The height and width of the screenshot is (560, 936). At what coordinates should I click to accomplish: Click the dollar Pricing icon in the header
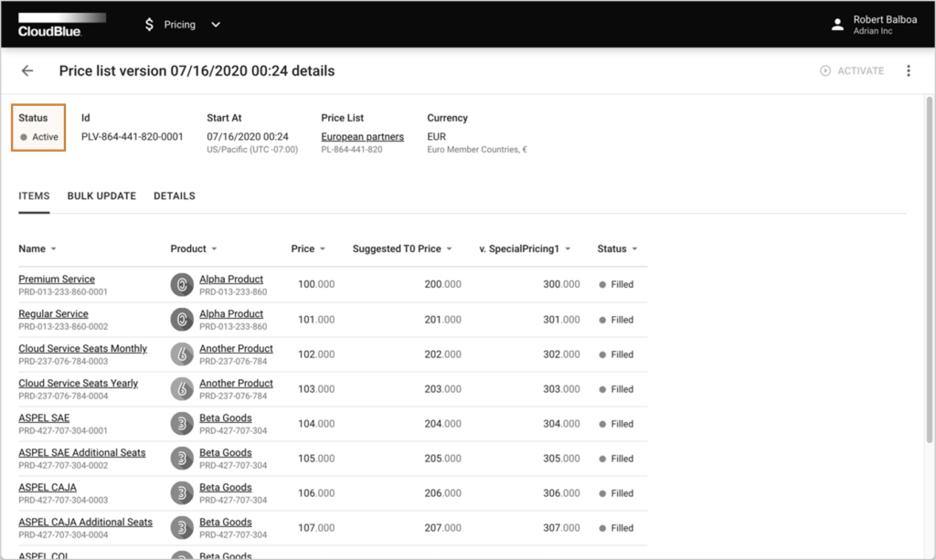tap(148, 25)
